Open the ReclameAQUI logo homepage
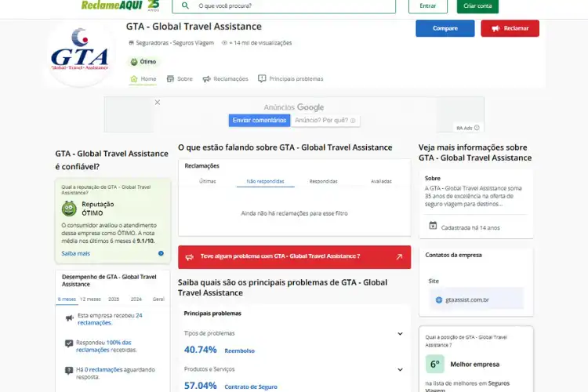 click(120, 5)
